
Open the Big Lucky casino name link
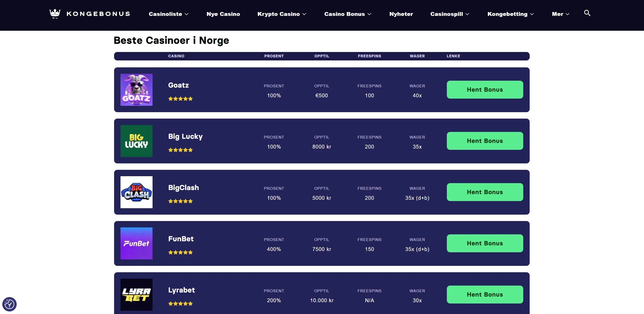185,137
